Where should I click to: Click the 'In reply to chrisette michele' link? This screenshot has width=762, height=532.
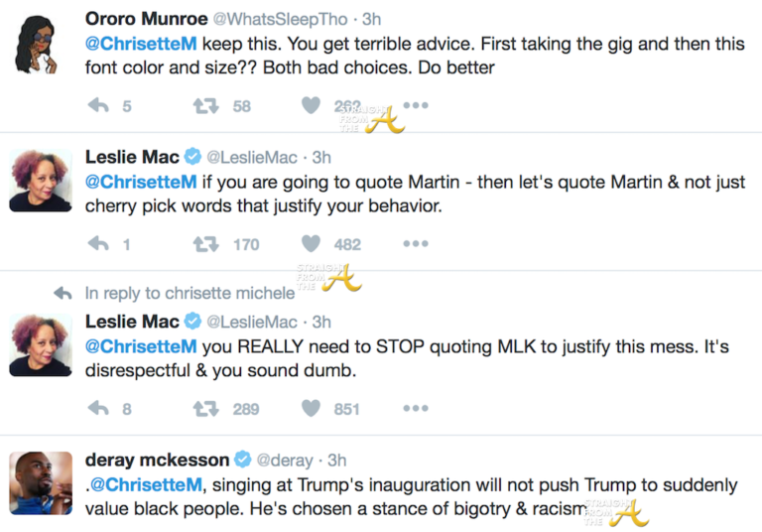[190, 293]
